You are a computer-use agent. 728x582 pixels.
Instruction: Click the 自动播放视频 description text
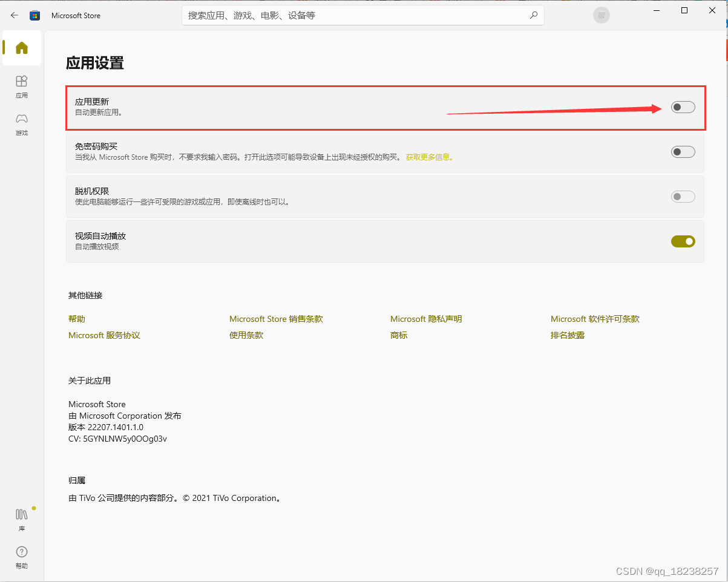[x=97, y=247]
